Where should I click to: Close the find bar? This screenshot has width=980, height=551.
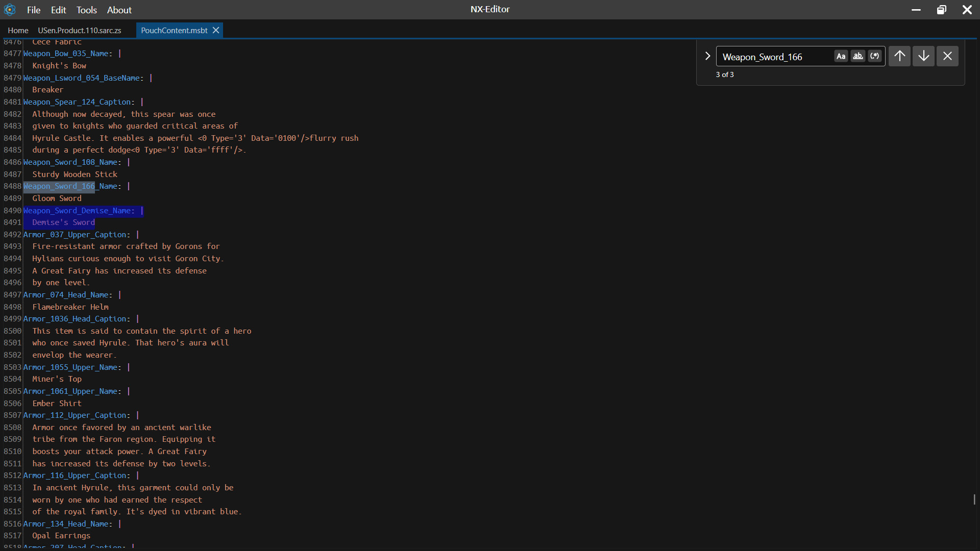pos(947,56)
